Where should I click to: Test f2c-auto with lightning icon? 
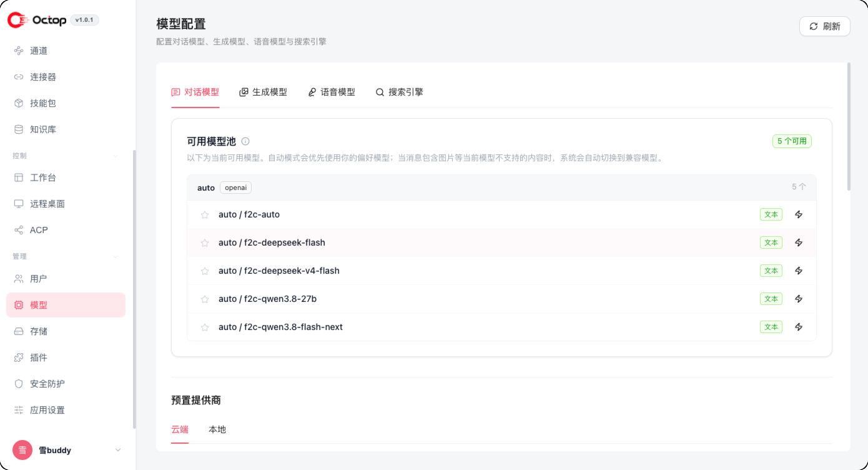coord(799,214)
